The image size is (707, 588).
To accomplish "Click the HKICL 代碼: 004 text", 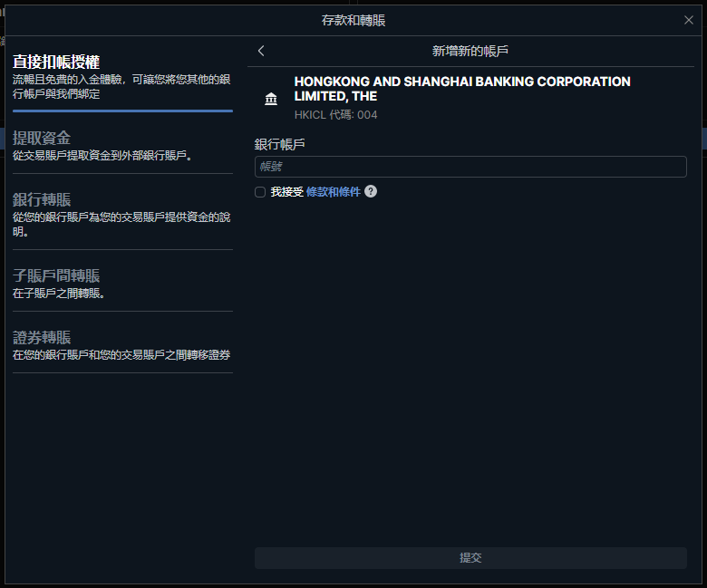I will 335,115.
